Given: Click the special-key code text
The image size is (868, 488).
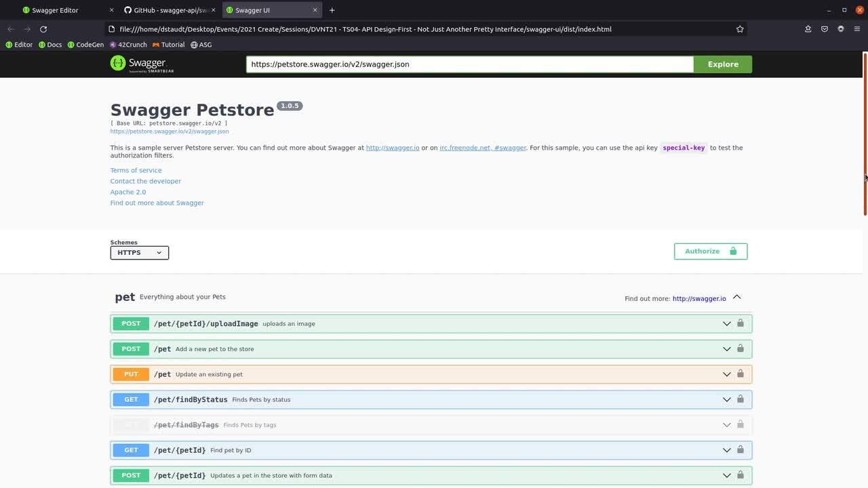Looking at the screenshot, I should [x=684, y=148].
